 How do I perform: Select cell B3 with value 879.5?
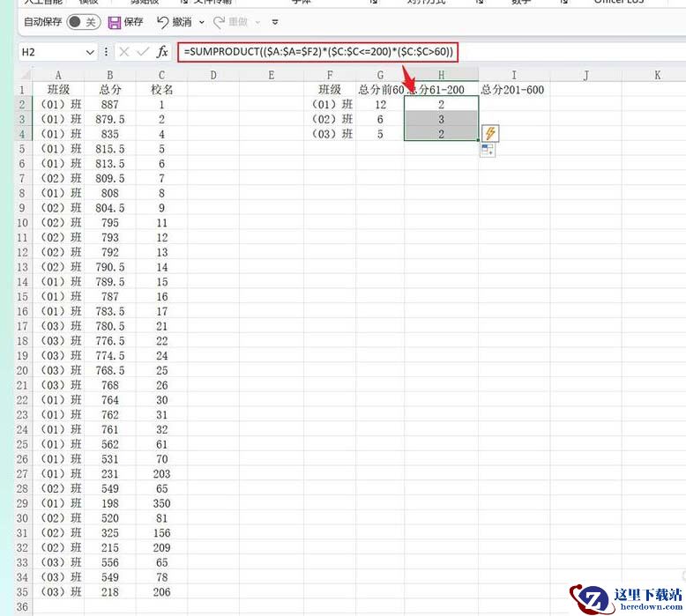click(110, 119)
